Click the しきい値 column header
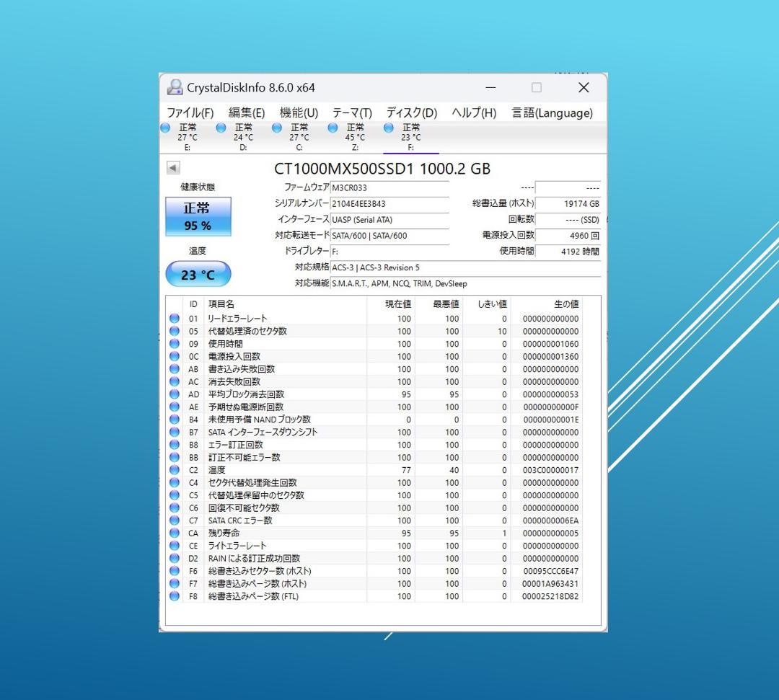Viewport: 779px width, 700px height. (x=487, y=304)
